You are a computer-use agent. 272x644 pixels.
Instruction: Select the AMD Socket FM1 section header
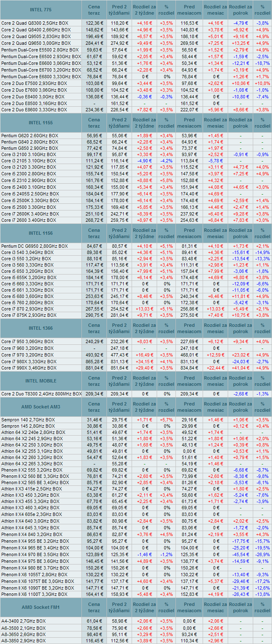click(41, 607)
